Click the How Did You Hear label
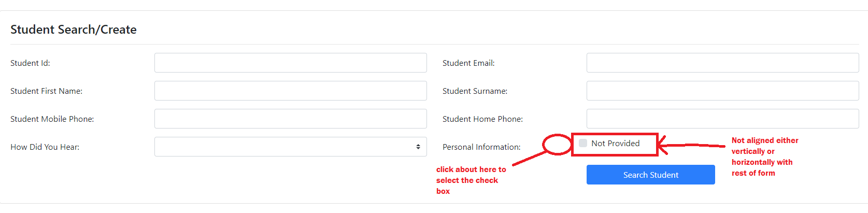The image size is (868, 213). 45,147
